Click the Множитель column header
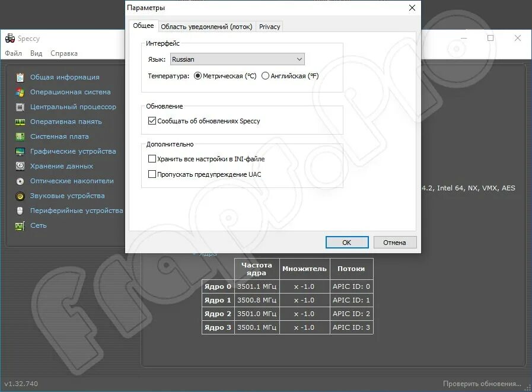 [304, 269]
